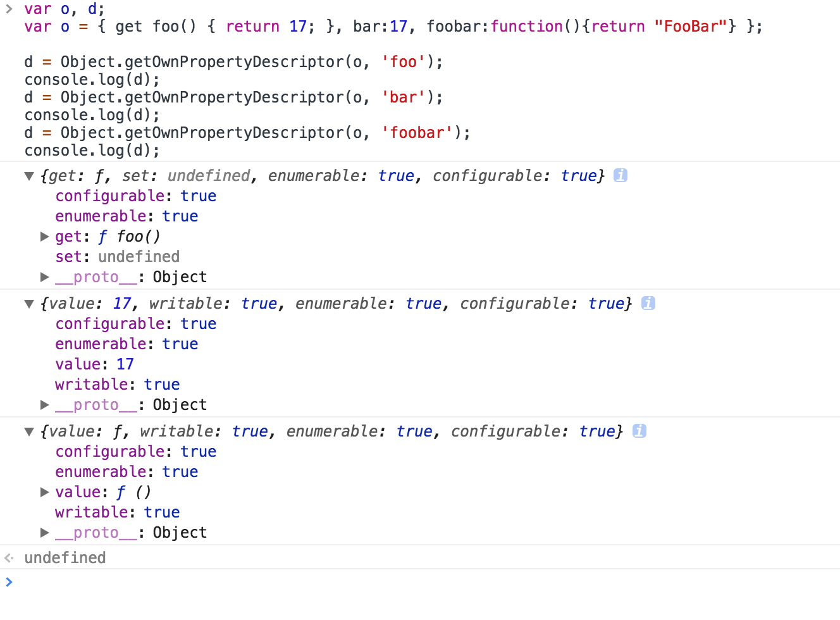Collapse the second logged object with value: 17

[29, 304]
